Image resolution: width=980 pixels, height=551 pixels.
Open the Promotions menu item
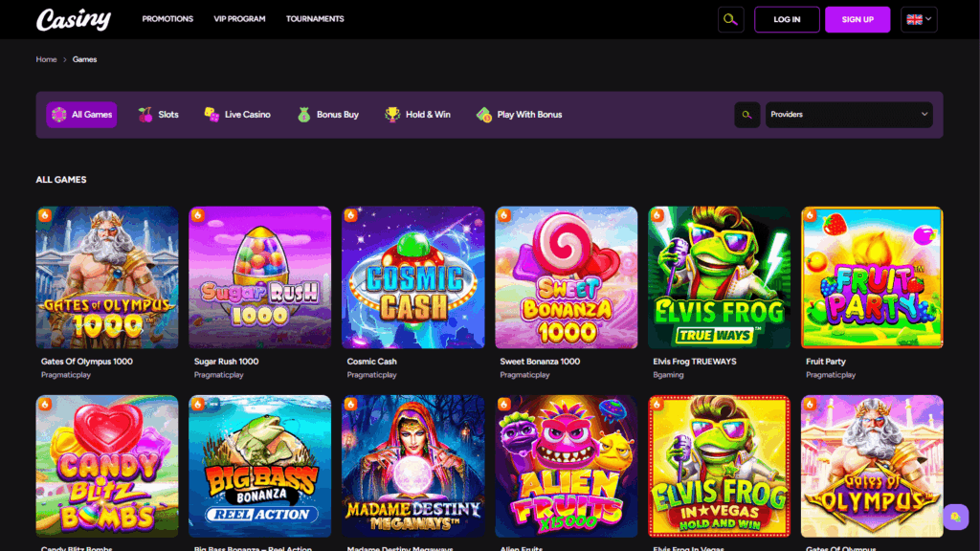pos(167,19)
